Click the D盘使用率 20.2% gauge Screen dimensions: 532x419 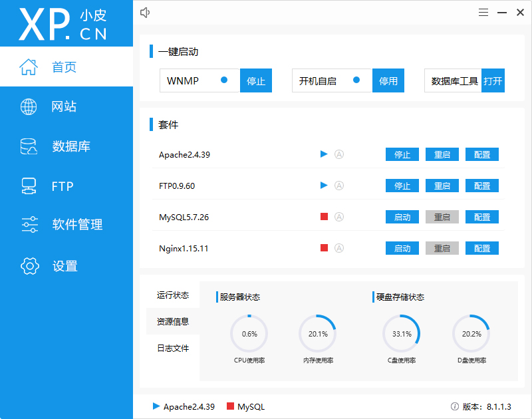click(x=471, y=333)
